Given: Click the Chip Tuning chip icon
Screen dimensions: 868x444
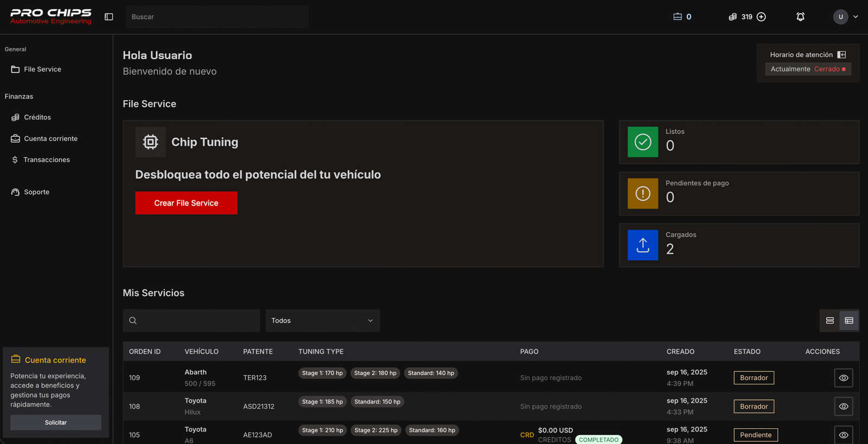Looking at the screenshot, I should point(150,142).
